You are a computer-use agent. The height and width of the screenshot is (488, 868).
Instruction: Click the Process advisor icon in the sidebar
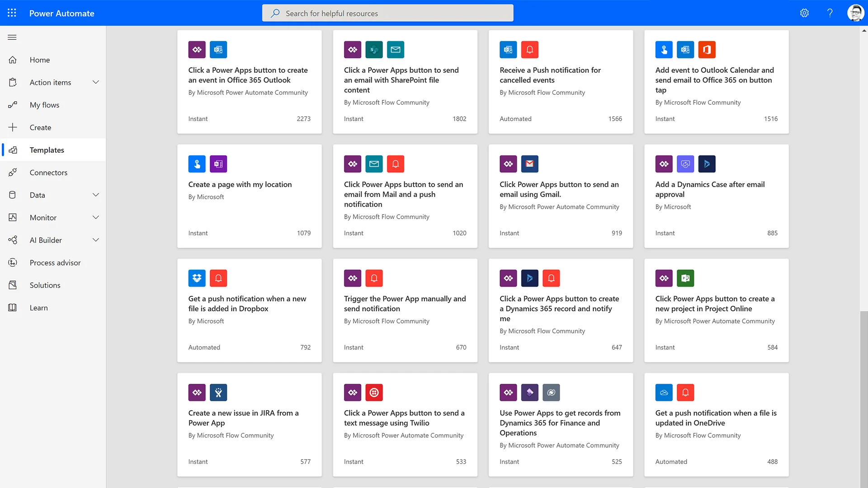13,263
